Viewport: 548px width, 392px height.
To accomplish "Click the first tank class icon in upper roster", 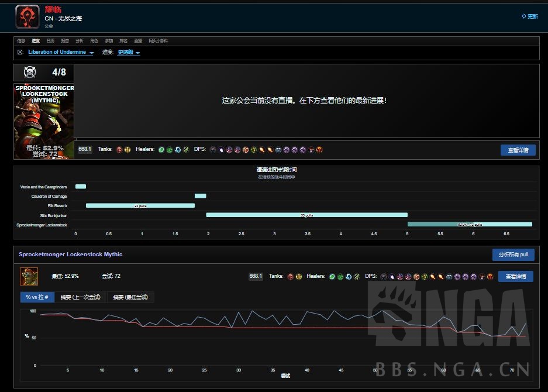I will [x=119, y=150].
